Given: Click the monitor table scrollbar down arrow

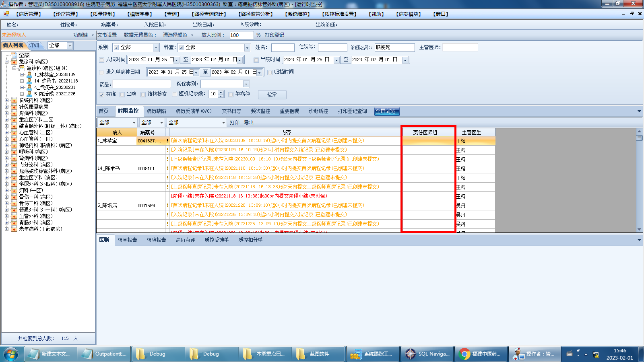Looking at the screenshot, I should 640,230.
